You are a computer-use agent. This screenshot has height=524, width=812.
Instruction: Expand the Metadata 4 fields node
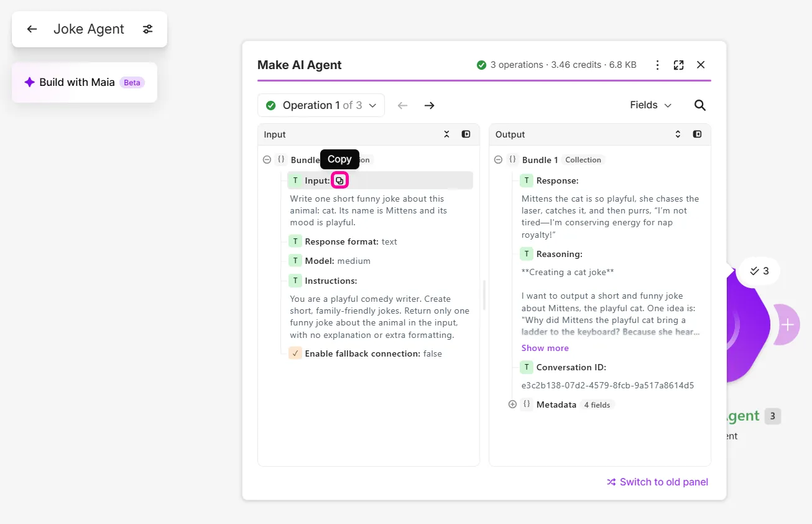coord(512,405)
